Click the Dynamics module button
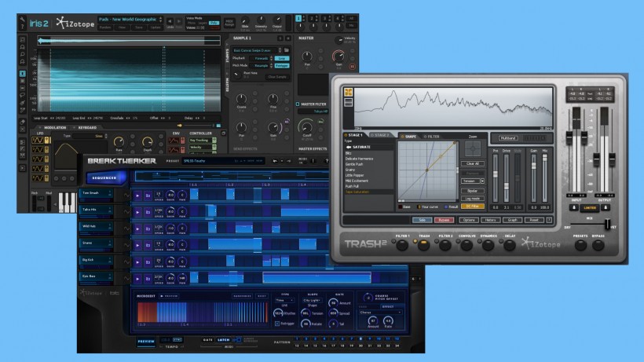 (488, 246)
